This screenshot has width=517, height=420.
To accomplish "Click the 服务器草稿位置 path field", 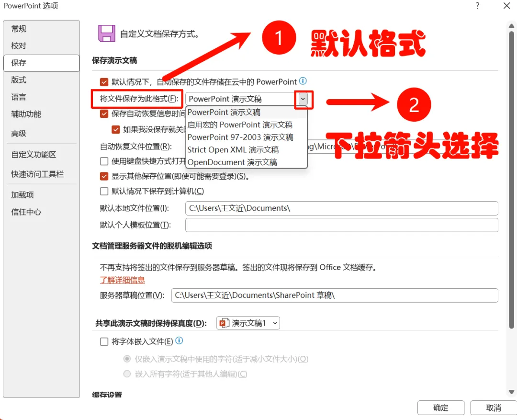I will (x=334, y=295).
